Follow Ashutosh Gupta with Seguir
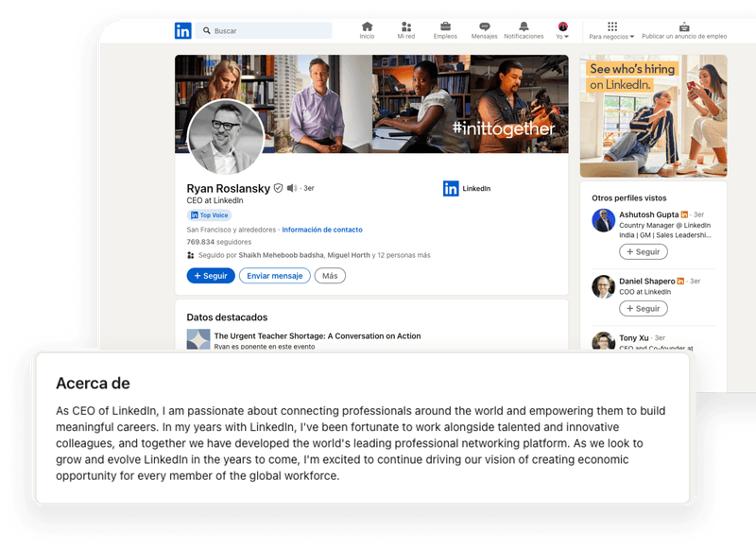 click(644, 251)
